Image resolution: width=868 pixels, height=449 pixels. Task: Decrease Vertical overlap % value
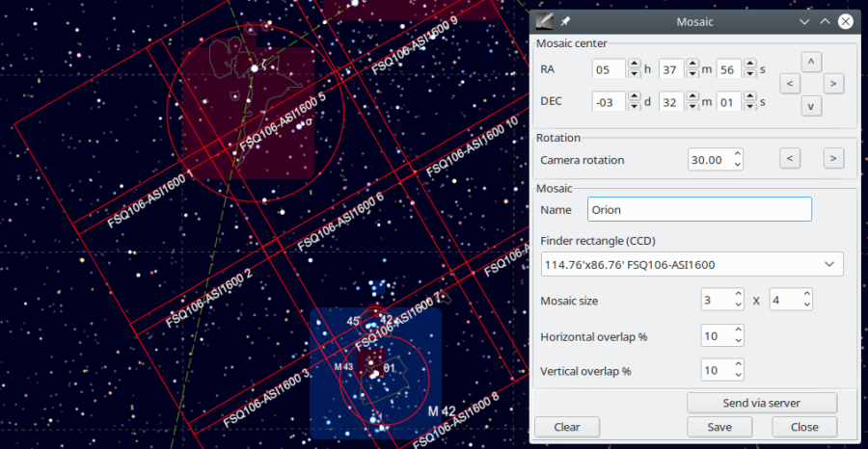pyautogui.click(x=739, y=375)
